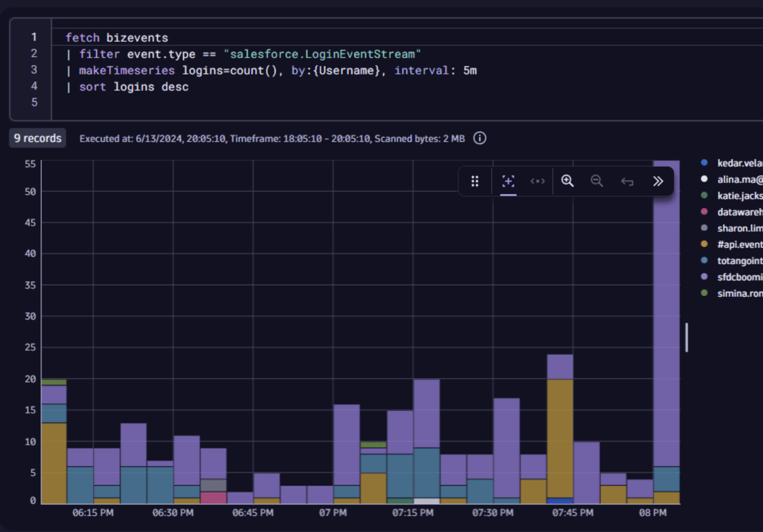The width and height of the screenshot is (763, 532).
Task: Click the sharon.lim legend label
Action: click(739, 228)
